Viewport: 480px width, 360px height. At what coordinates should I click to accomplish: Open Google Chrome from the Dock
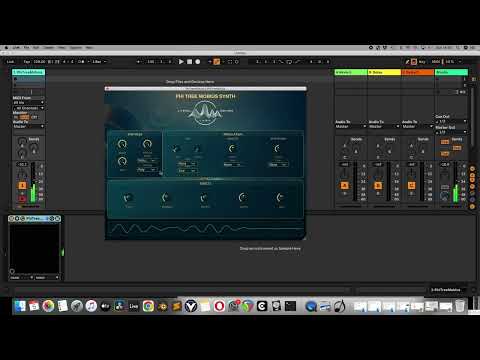(x=148, y=306)
